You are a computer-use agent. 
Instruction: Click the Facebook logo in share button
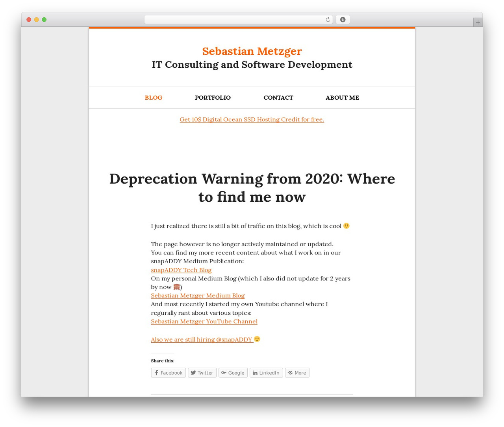[x=156, y=373]
